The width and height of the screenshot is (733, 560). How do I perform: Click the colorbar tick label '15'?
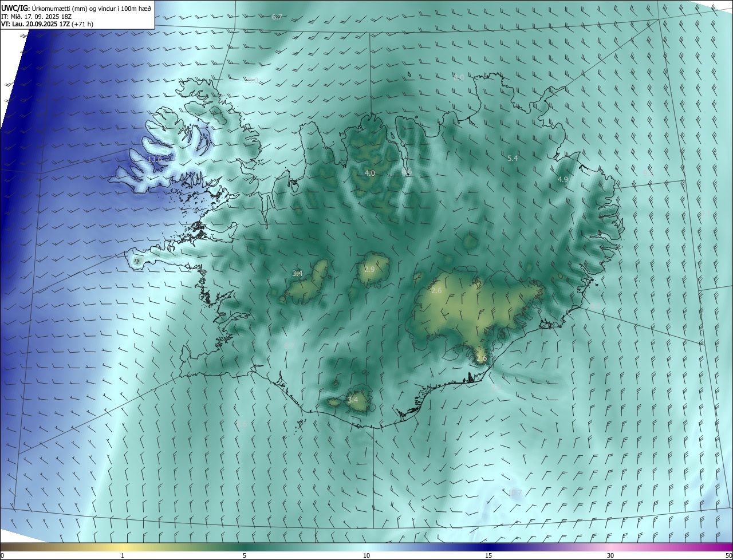pos(488,556)
